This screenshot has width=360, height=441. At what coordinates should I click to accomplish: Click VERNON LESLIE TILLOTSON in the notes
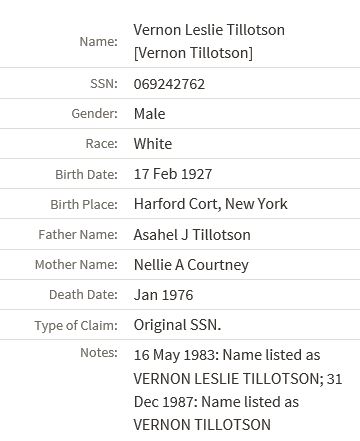(229, 379)
